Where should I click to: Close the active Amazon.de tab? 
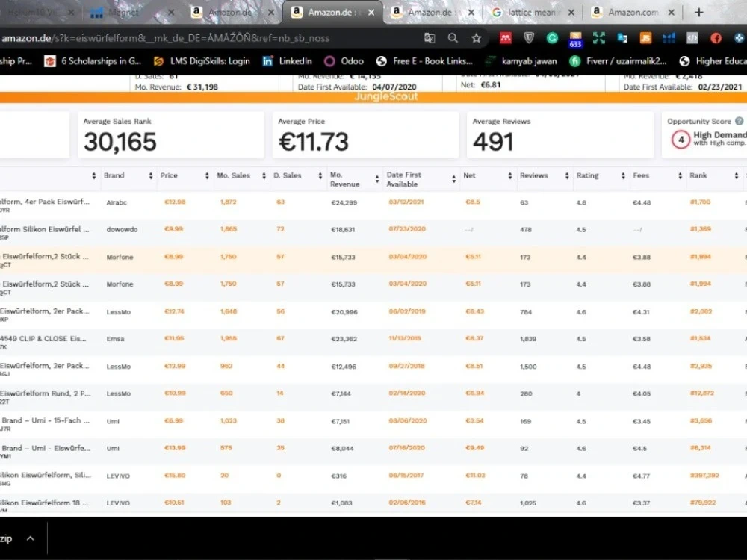[371, 13]
